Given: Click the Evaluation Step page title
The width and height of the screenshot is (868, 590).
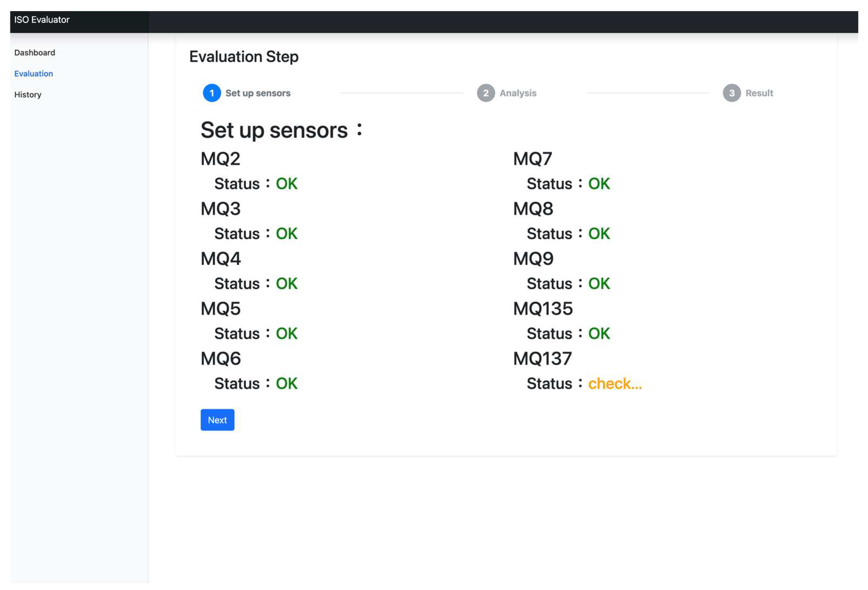Looking at the screenshot, I should click(x=244, y=57).
